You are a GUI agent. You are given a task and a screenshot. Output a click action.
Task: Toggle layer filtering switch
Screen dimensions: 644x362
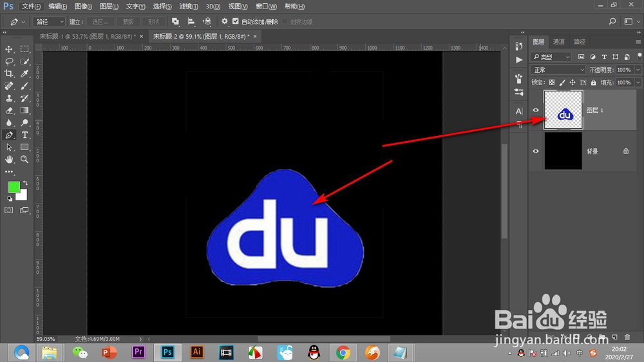point(639,56)
